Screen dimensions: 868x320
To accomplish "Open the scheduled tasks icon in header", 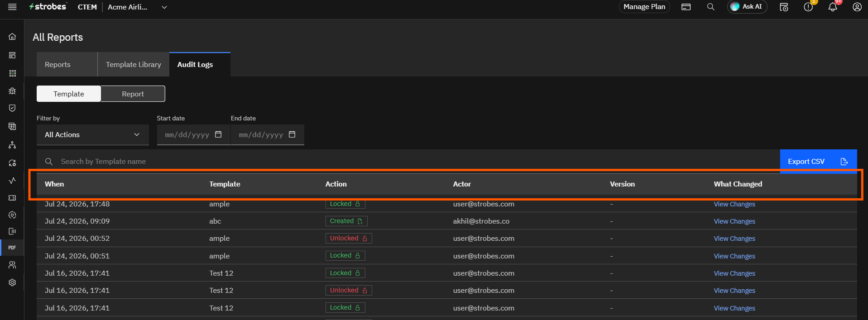I will tap(784, 7).
